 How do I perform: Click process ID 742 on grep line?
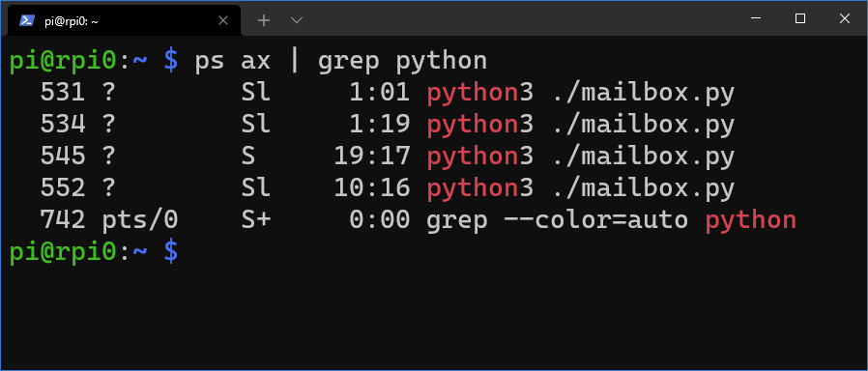63,220
